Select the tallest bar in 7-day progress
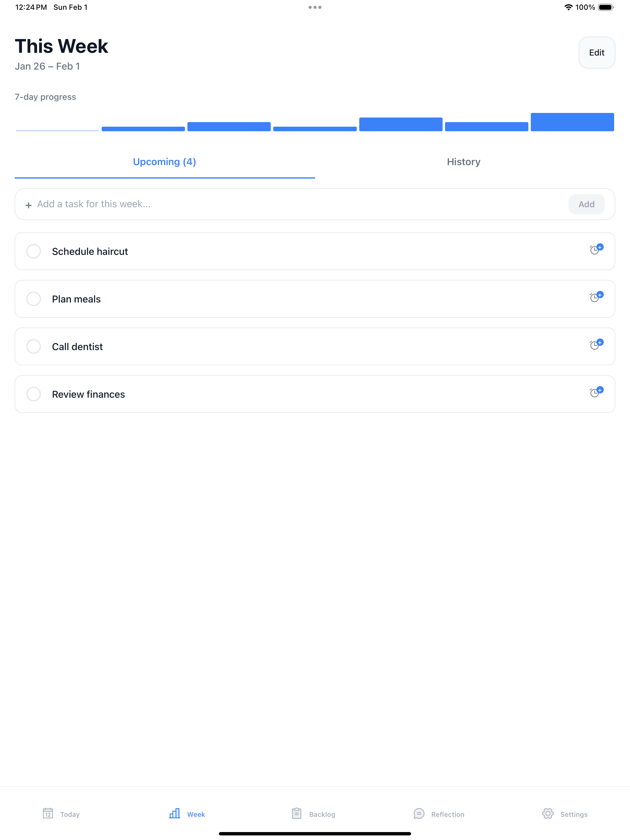Viewport: 630px width, 840px height. [x=572, y=122]
